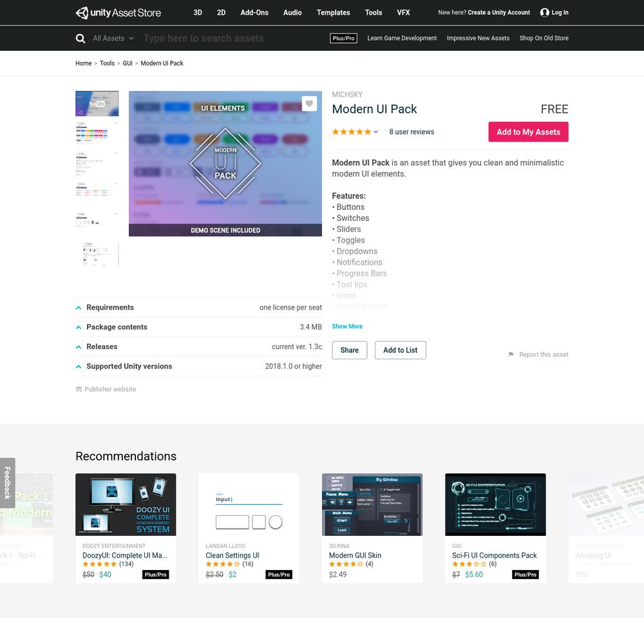Open the Audio menu
This screenshot has height=644, width=644.
292,13
